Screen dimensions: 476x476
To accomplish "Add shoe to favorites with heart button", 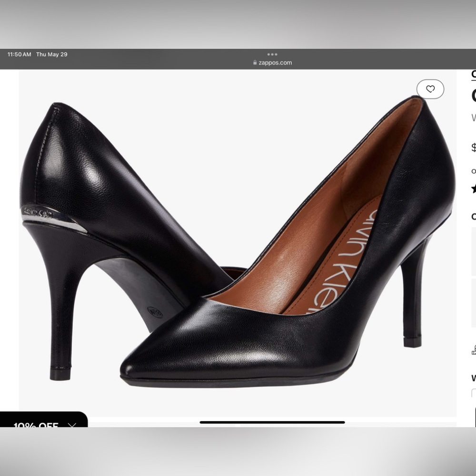I will (430, 89).
